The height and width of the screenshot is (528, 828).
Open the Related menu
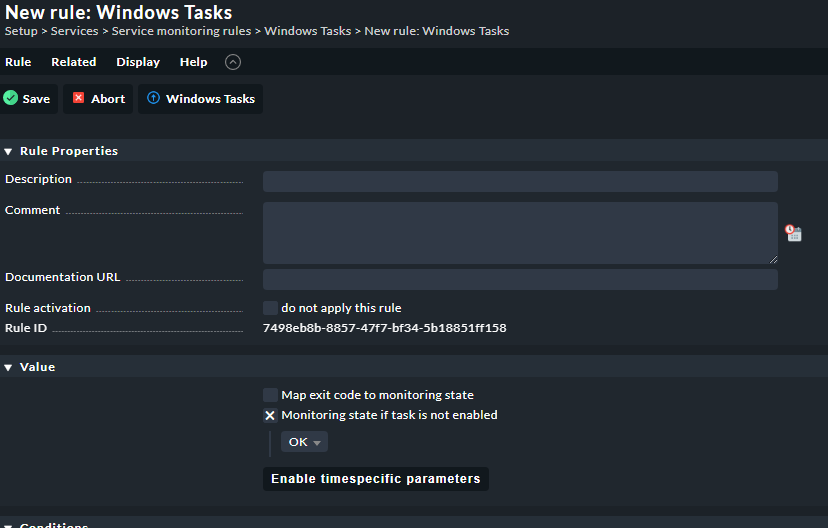74,62
